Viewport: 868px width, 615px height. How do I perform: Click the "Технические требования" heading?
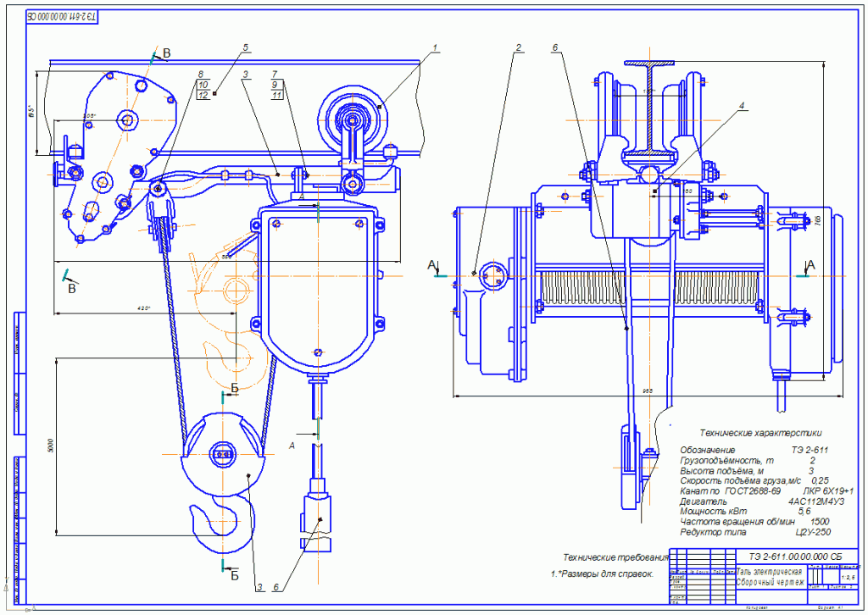(616, 557)
